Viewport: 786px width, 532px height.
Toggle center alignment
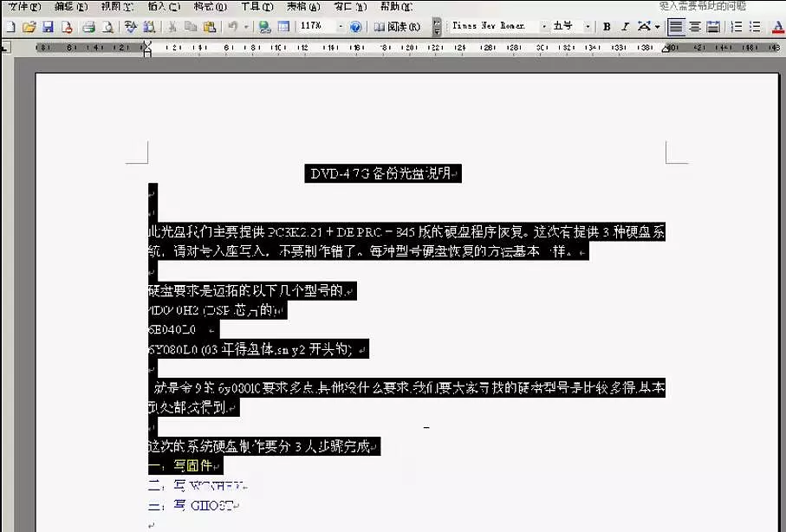695,27
